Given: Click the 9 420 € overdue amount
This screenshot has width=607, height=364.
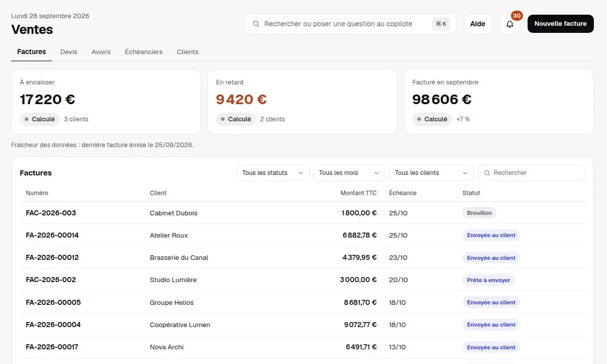Looking at the screenshot, I should pyautogui.click(x=241, y=99).
